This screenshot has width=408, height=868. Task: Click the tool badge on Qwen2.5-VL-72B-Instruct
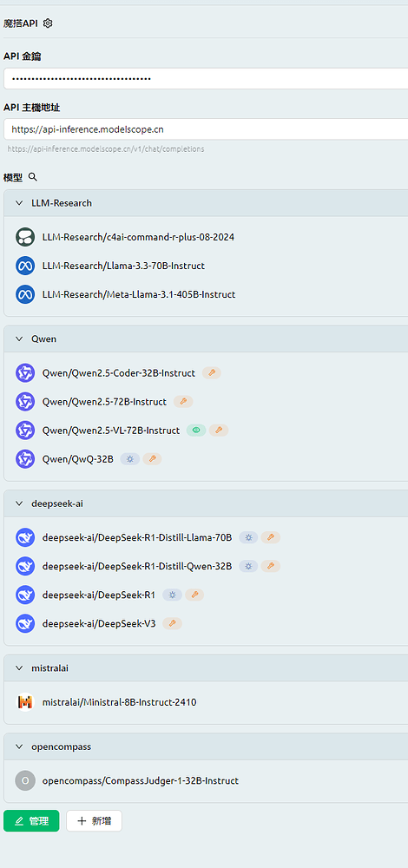click(219, 431)
